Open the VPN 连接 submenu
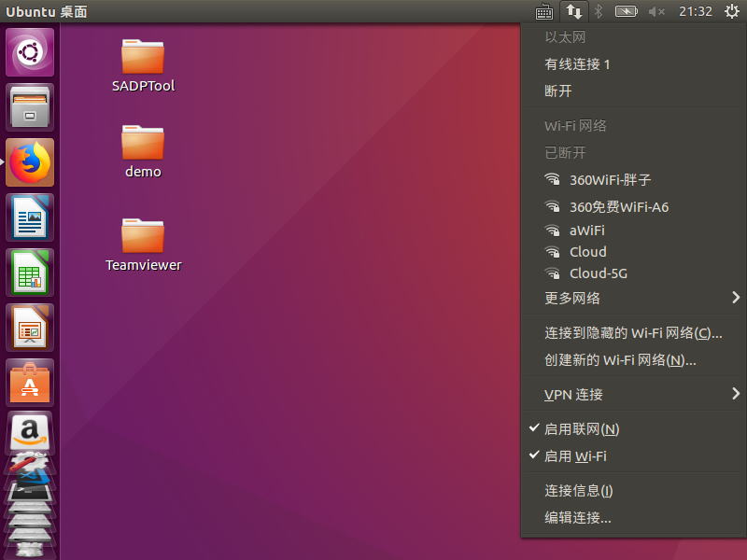 571,394
